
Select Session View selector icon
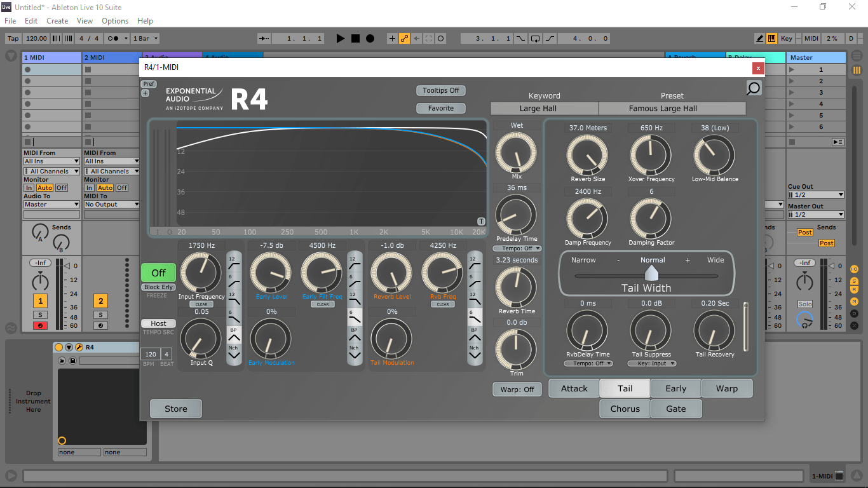pyautogui.click(x=857, y=70)
